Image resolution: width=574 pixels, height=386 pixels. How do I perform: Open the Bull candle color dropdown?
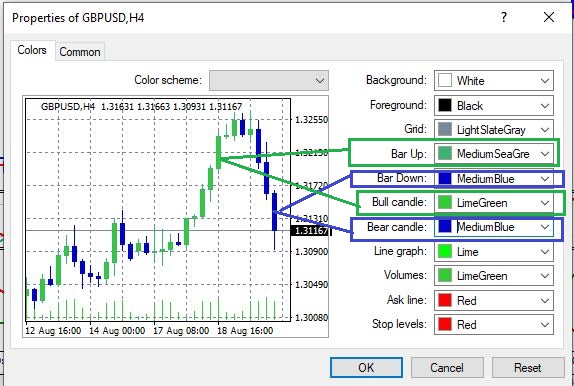coord(494,203)
